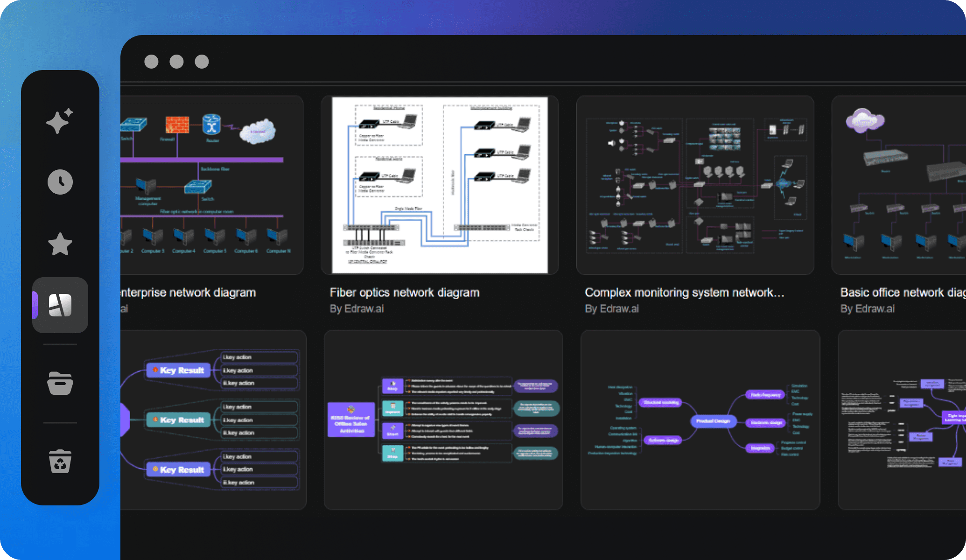Open the Recent clock icon

pos(60,182)
